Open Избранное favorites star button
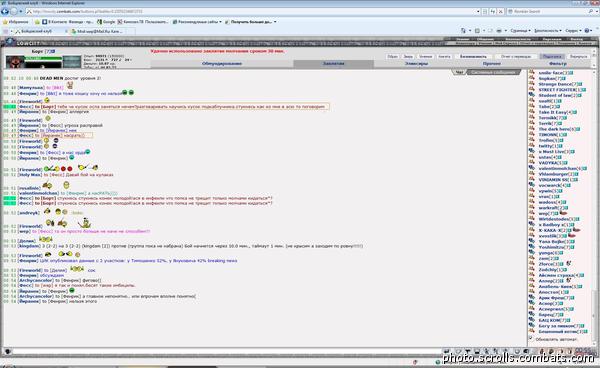Screen dimensions: 600x368 (16, 22)
